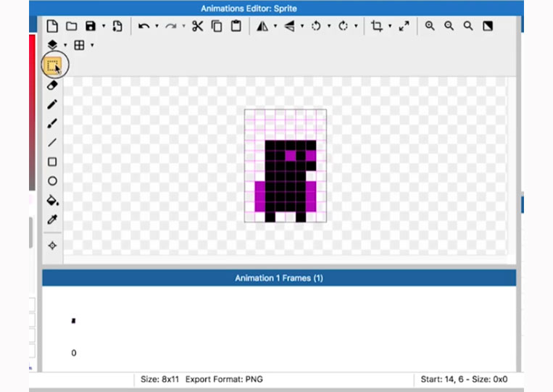Select the origin/hotspot point tool

point(52,246)
